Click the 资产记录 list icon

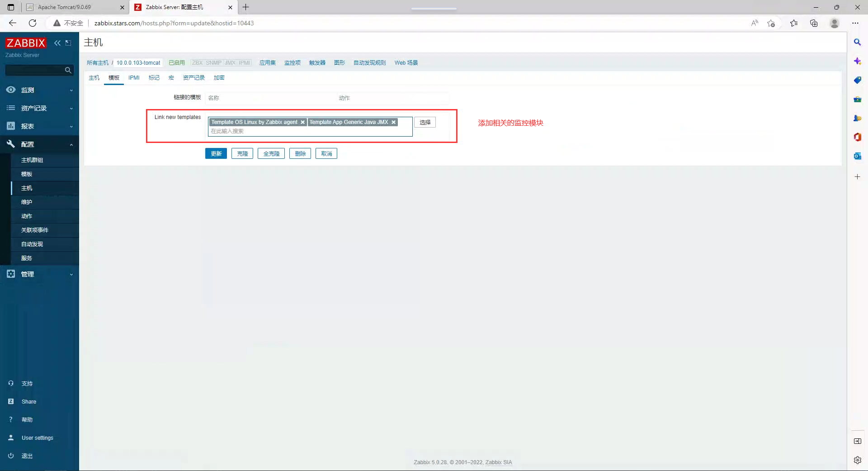11,108
